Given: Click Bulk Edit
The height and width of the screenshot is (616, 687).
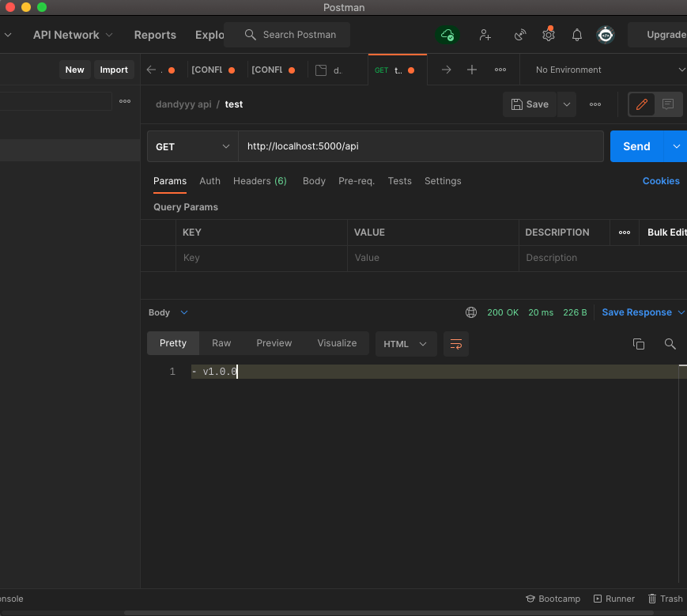Looking at the screenshot, I should coord(667,232).
